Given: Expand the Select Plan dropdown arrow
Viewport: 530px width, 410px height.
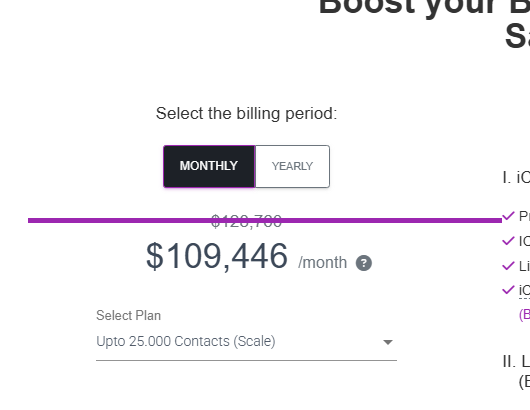Looking at the screenshot, I should 388,342.
